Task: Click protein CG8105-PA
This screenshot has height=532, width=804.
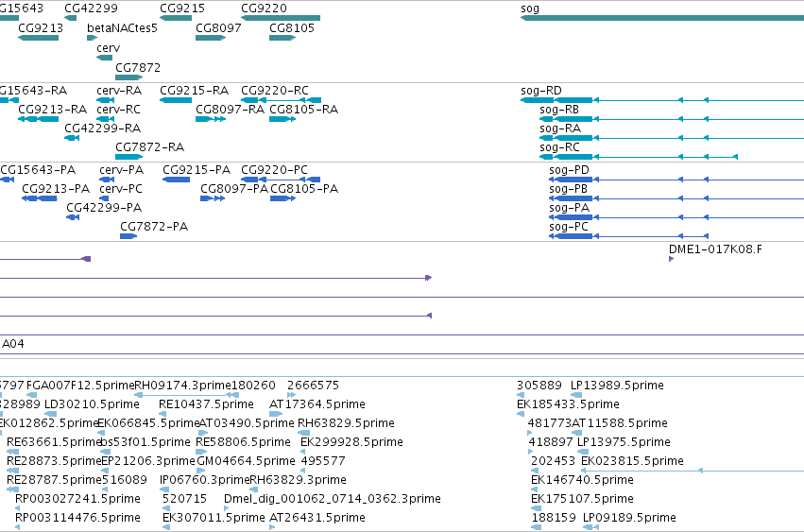Action: [x=283, y=198]
